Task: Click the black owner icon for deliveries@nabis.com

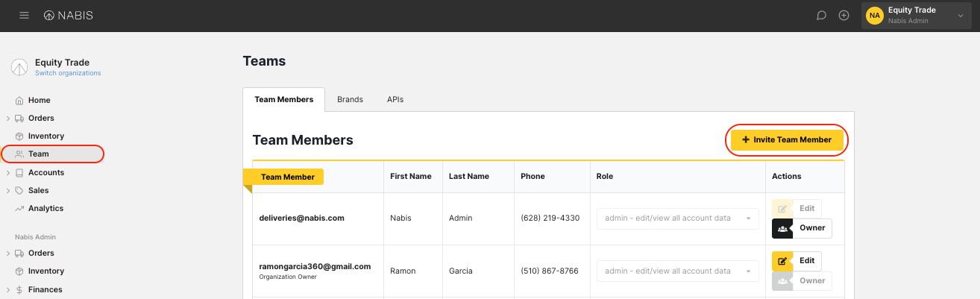Action: [782, 228]
